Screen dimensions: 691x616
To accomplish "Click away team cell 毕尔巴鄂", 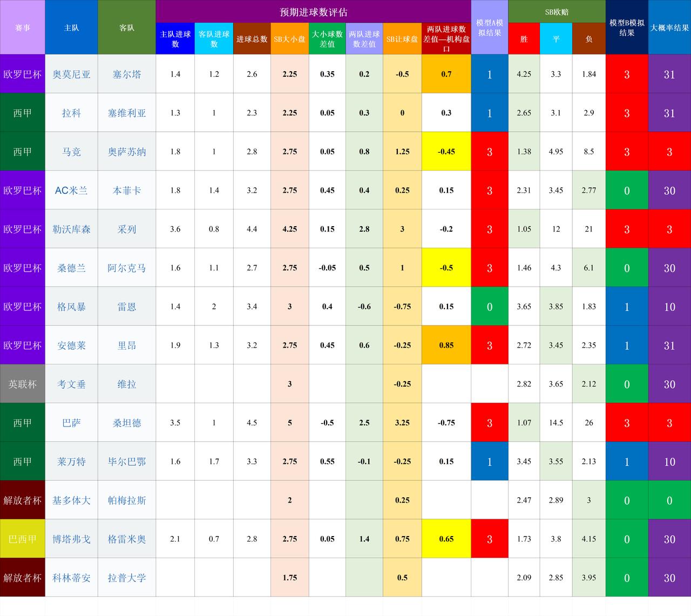I will pos(127,462).
